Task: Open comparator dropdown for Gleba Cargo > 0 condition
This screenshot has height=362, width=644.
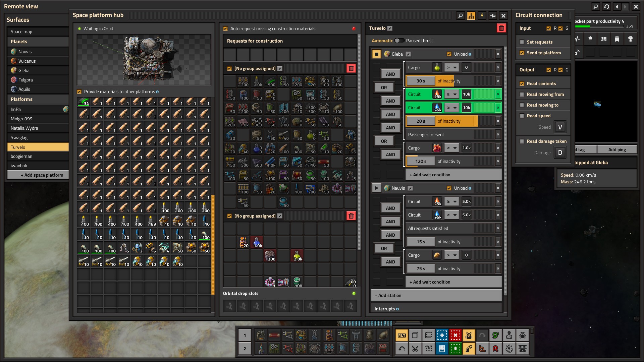Action: click(451, 67)
